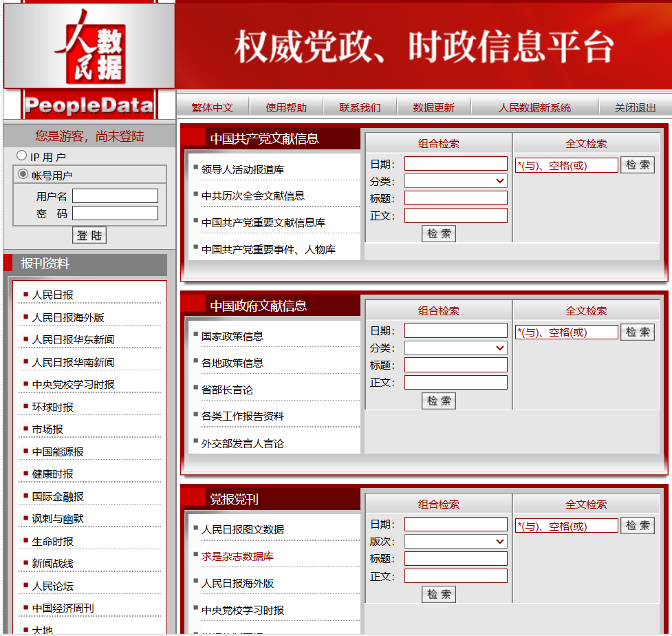Viewport: 672px width, 636px height.
Task: Open 领导人活动报道库 link
Action: (x=243, y=169)
